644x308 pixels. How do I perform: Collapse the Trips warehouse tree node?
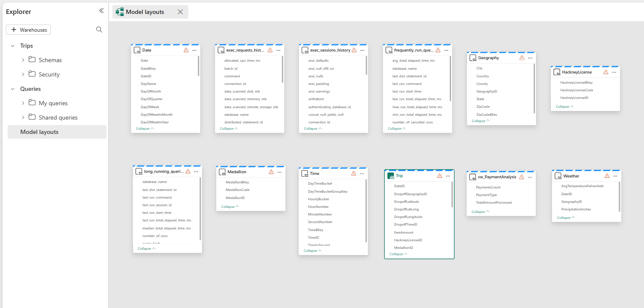(13, 46)
